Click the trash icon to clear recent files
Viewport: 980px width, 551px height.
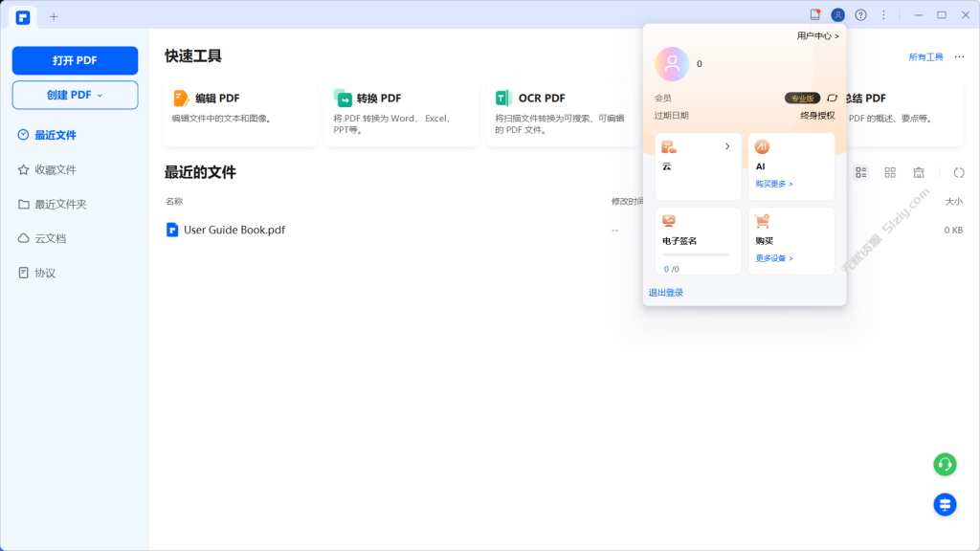tap(919, 172)
